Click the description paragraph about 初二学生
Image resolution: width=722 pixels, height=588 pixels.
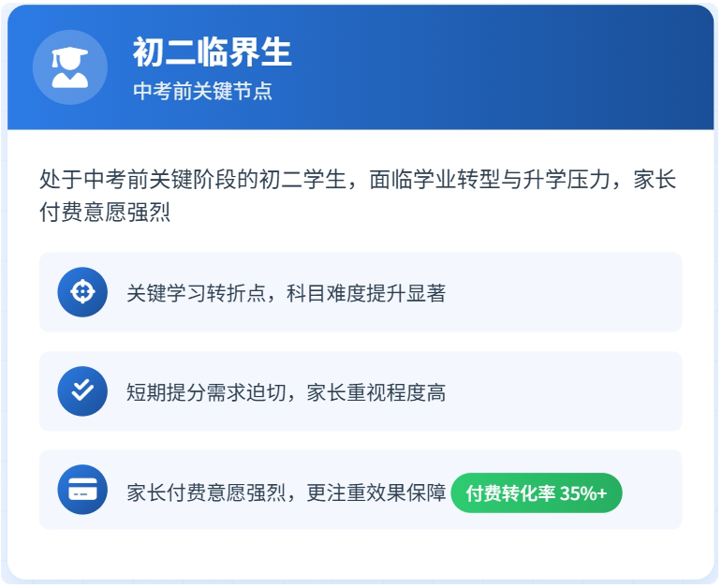pos(358,196)
